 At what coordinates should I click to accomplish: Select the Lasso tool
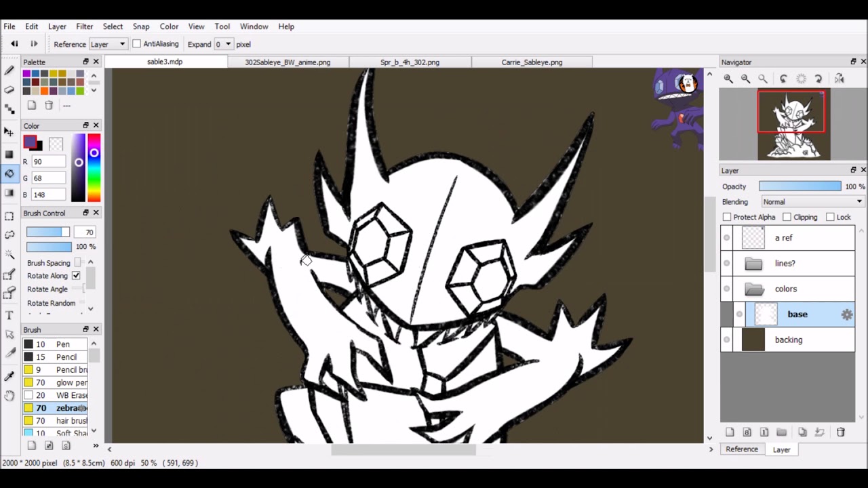click(x=9, y=235)
